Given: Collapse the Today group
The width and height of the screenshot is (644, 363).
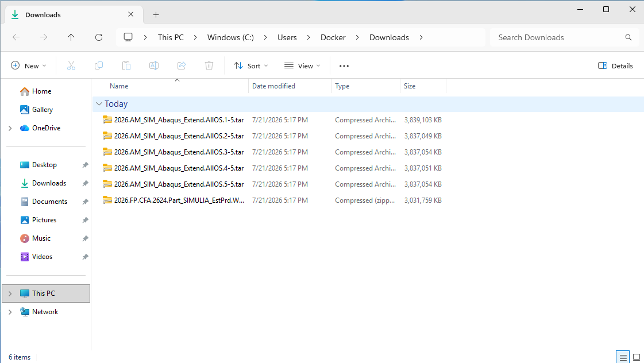Looking at the screenshot, I should [99, 104].
